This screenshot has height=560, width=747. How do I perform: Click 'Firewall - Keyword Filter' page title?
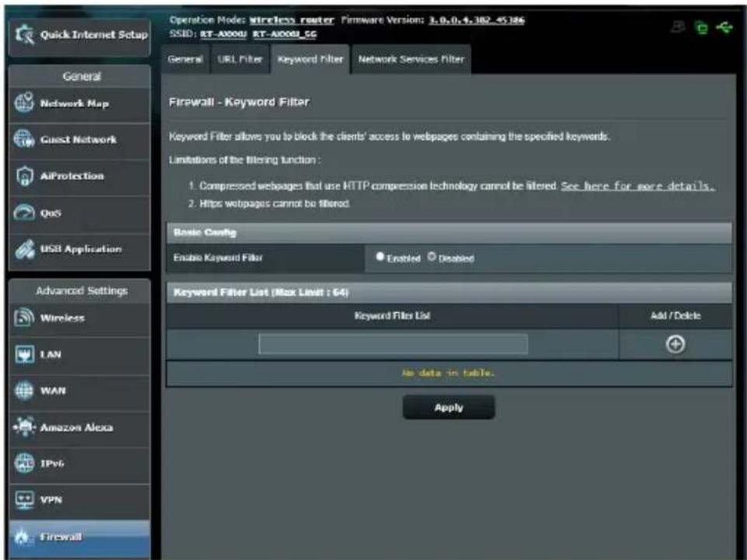239,102
